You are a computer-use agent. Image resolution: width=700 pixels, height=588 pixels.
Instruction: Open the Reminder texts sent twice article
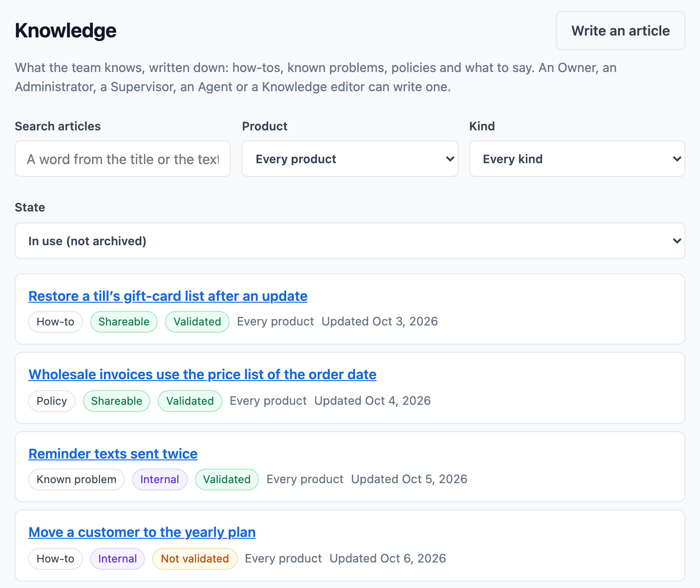click(x=113, y=454)
